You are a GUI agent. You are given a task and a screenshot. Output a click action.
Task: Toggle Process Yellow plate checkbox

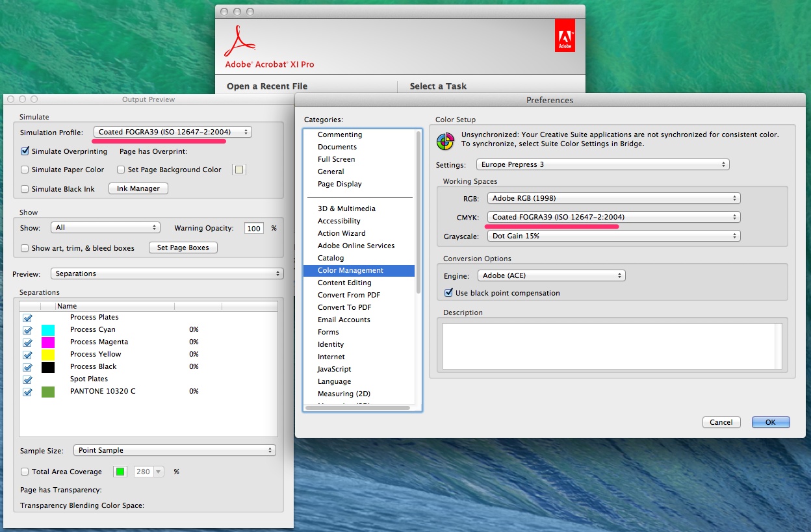pos(27,355)
